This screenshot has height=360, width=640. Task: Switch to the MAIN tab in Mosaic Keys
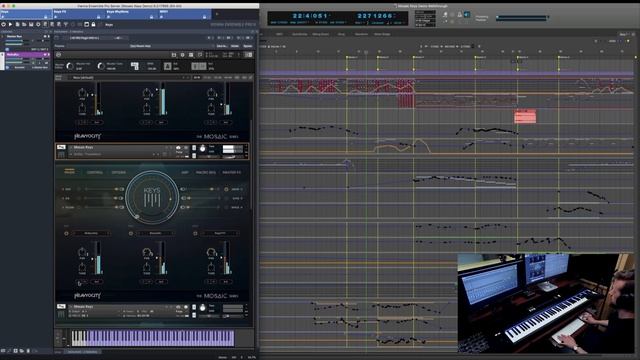[x=69, y=172]
